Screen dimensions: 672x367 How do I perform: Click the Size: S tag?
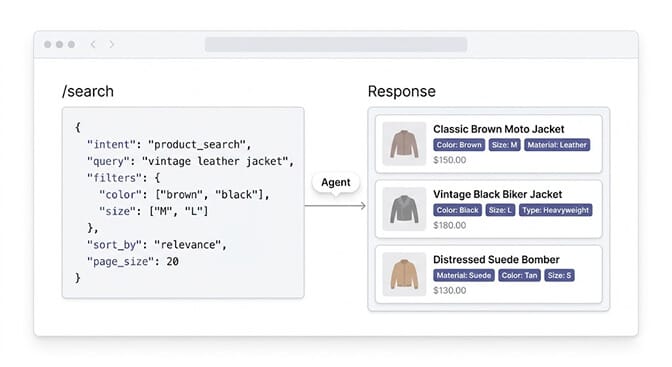559,275
